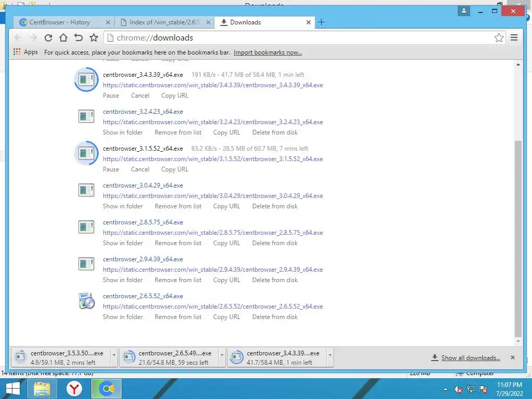
Task: Bookmark page via address bar star
Action: [x=499, y=37]
